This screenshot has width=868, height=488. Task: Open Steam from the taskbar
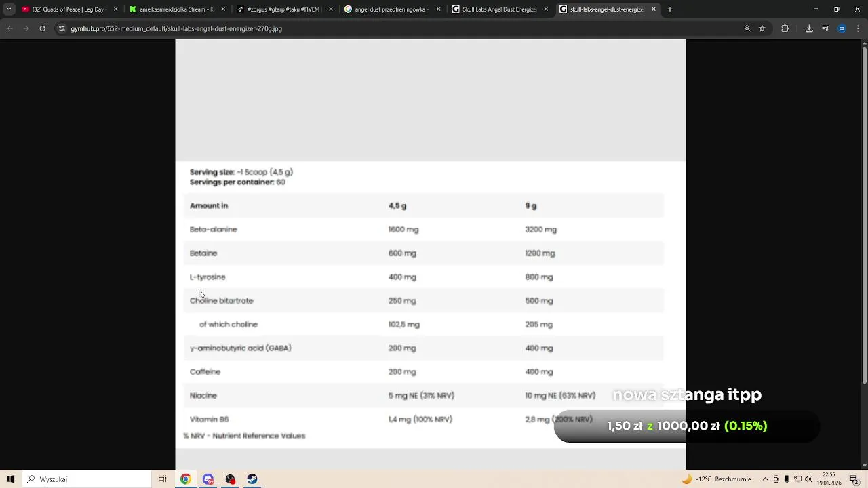(252, 479)
